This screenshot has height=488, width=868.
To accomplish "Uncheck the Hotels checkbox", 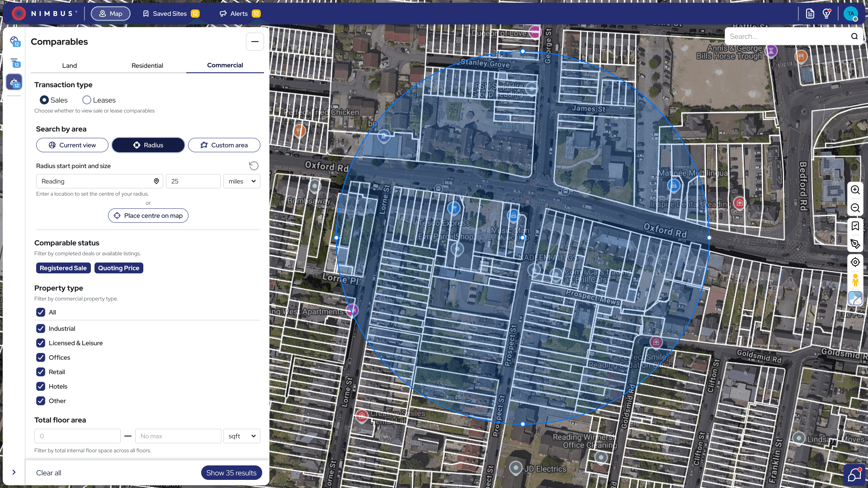I will point(41,386).
